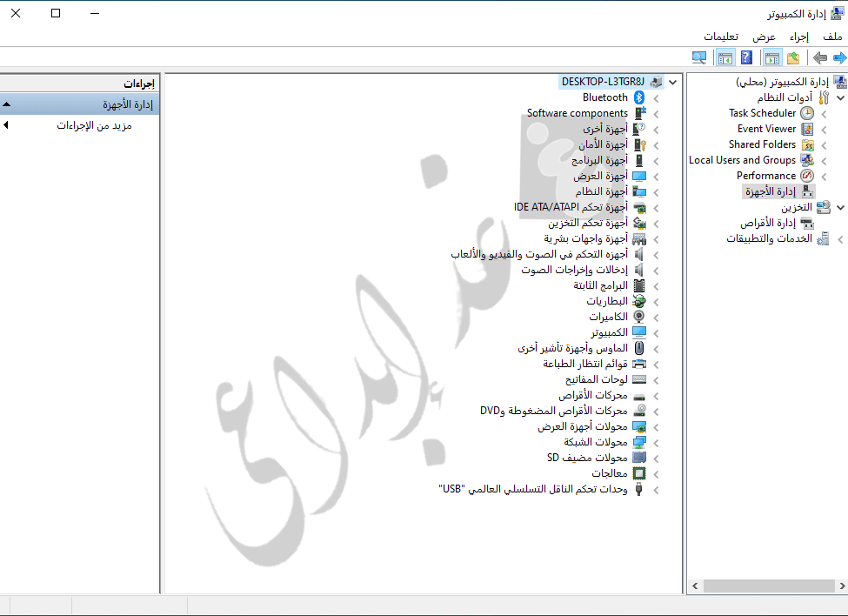Viewport: 848px width, 616px height.
Task: Open the تعليمات (Help) menu
Action: (721, 36)
